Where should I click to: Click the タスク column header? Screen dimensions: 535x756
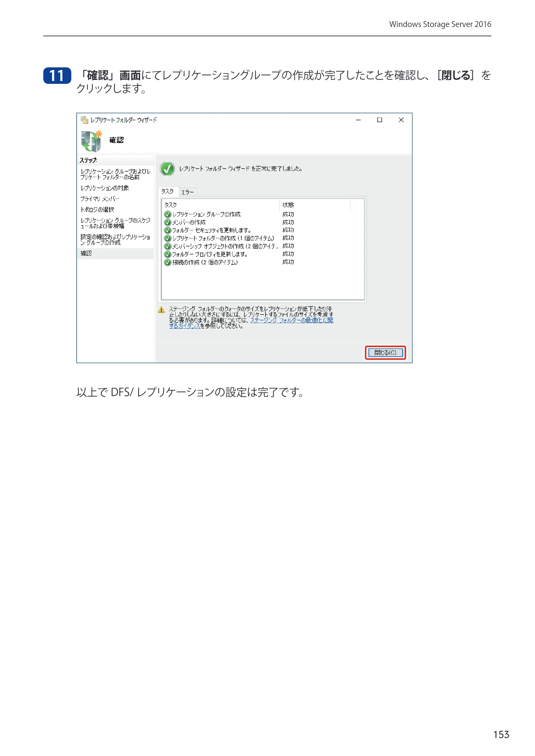click(x=221, y=205)
